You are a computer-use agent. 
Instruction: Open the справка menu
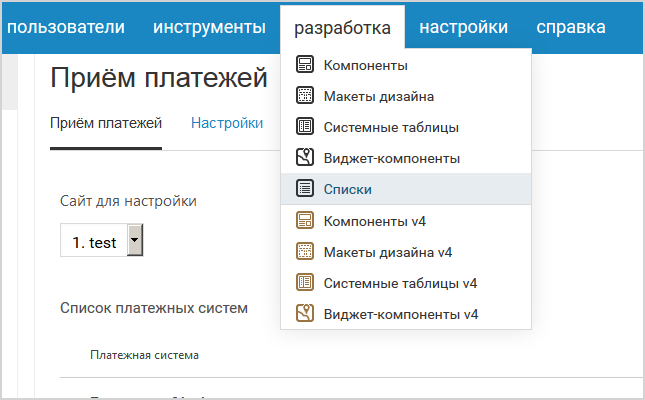pyautogui.click(x=570, y=27)
